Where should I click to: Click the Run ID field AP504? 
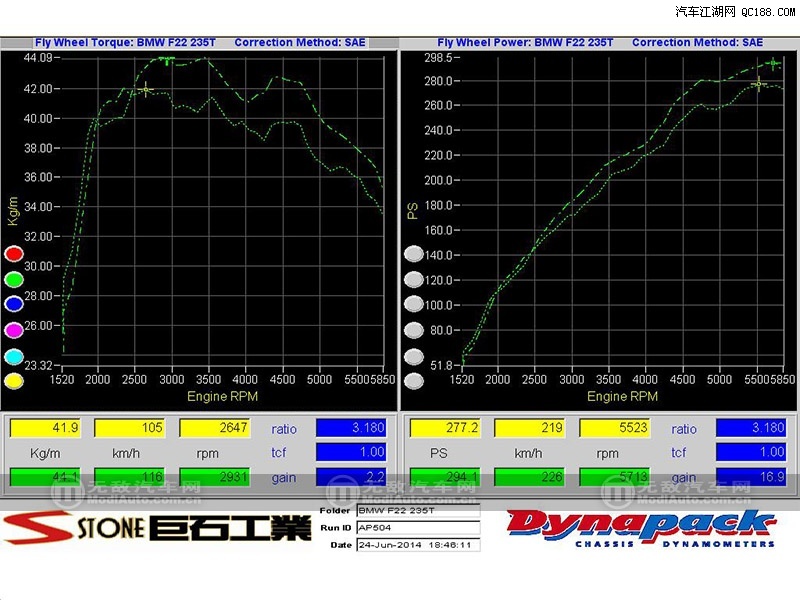(x=418, y=528)
